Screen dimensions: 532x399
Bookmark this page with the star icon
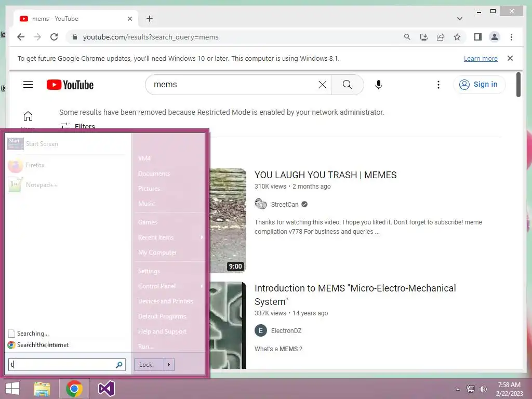click(457, 37)
